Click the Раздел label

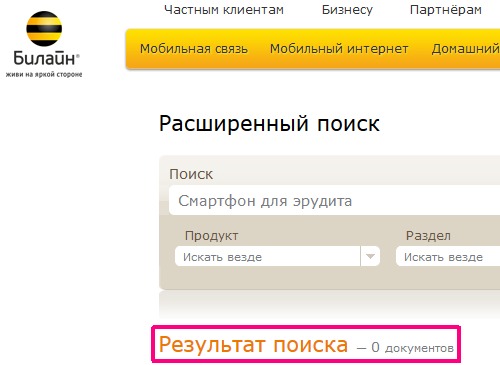[428, 236]
